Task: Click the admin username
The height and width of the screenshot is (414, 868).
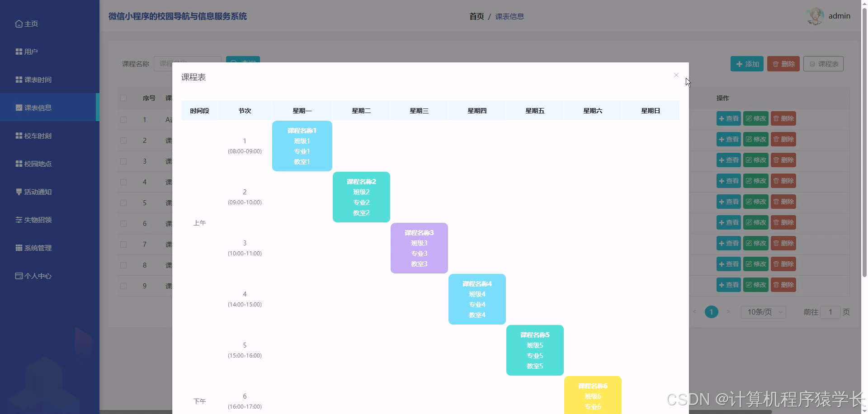Action: click(x=839, y=16)
